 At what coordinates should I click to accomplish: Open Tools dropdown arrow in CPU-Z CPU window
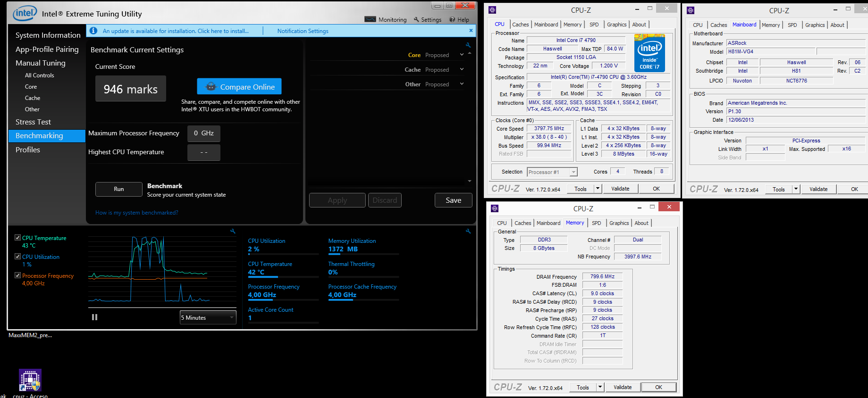point(598,189)
